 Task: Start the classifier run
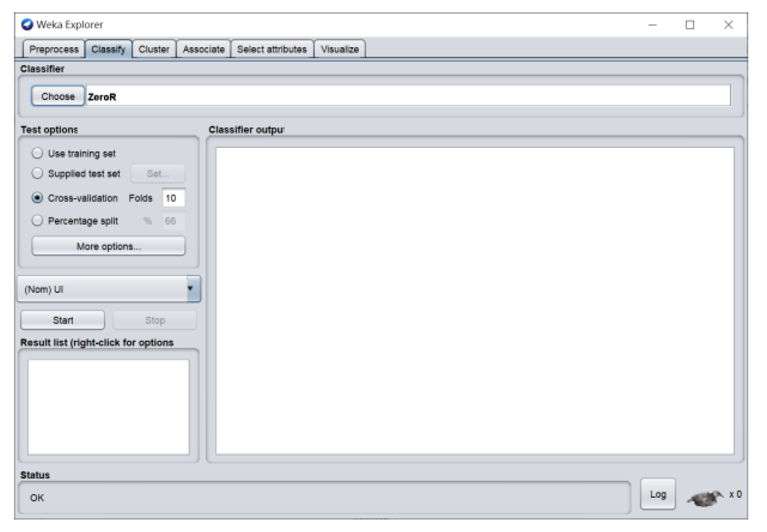pos(63,320)
